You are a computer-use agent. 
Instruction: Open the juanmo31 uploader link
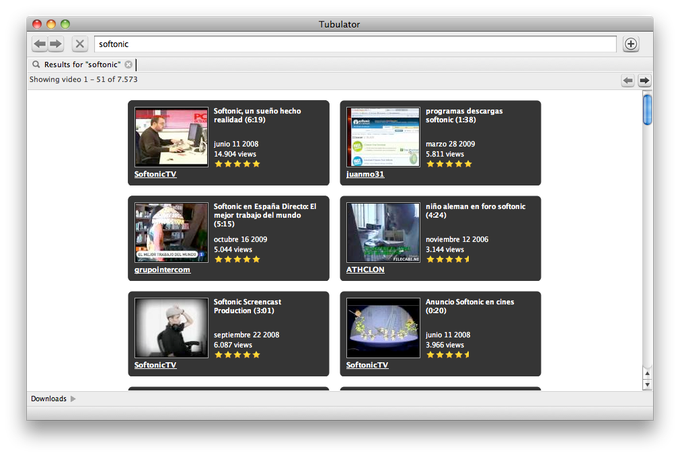click(x=365, y=174)
